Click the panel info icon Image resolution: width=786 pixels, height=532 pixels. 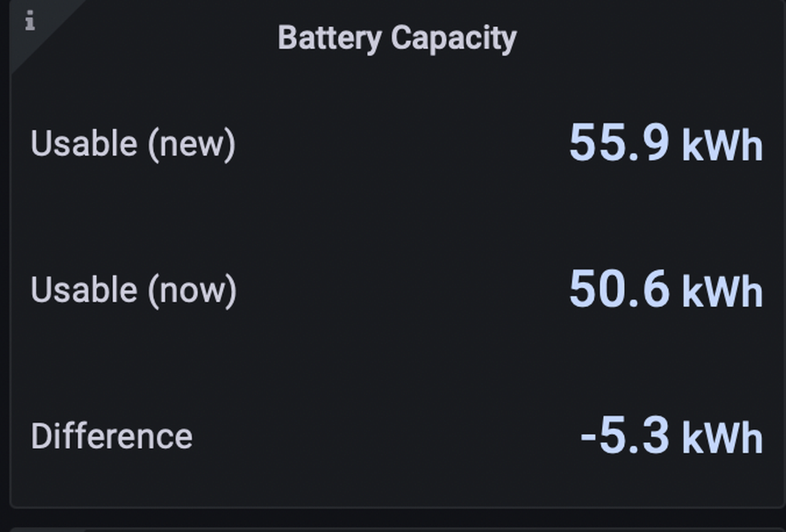(30, 20)
